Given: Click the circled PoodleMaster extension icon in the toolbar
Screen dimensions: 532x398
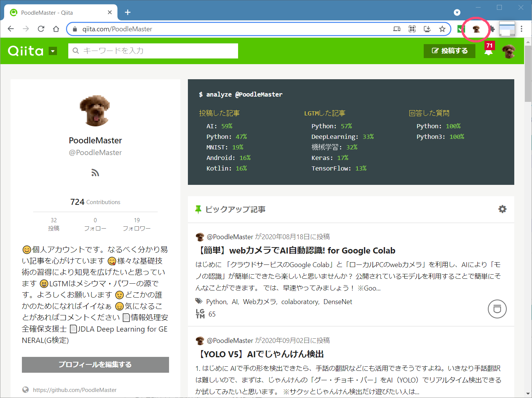Looking at the screenshot, I should click(x=476, y=29).
